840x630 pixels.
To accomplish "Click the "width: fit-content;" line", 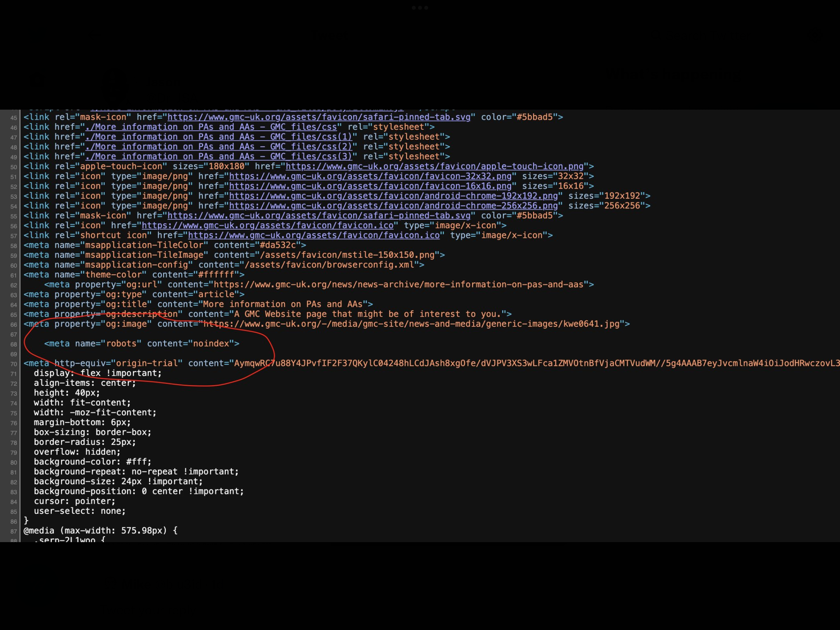I will (x=82, y=403).
